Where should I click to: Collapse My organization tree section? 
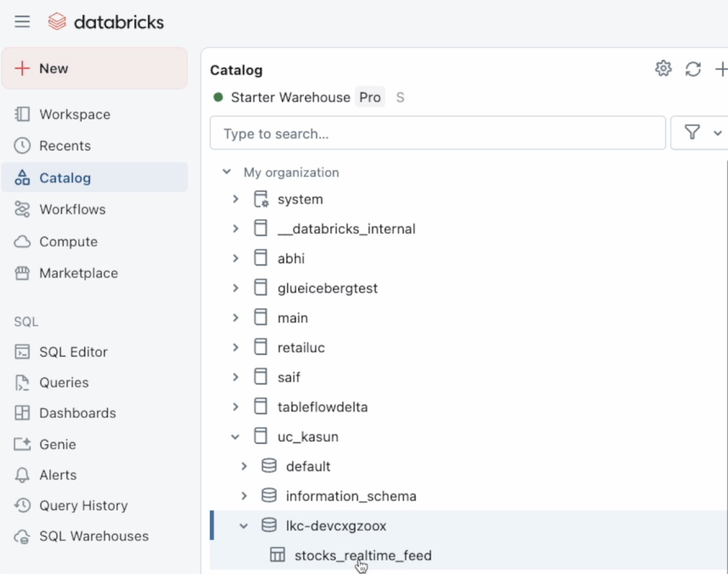227,172
